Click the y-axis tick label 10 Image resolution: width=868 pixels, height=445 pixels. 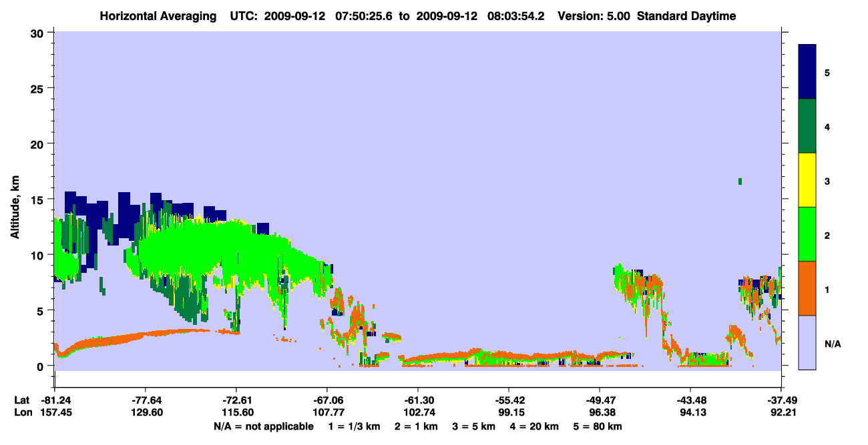point(38,255)
